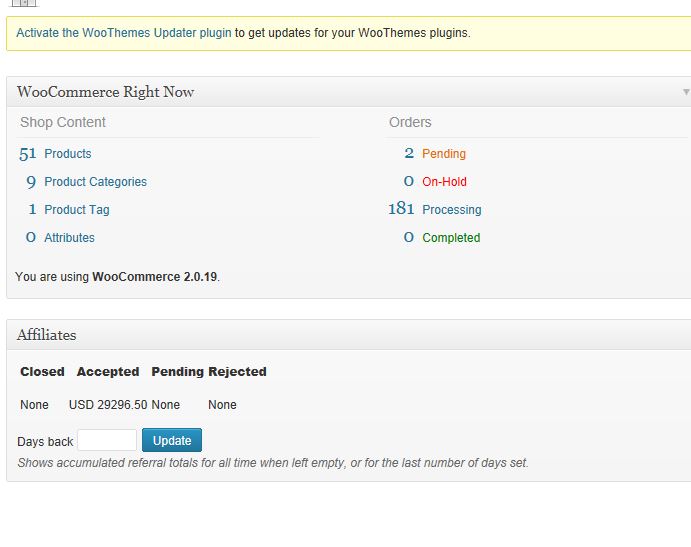Click the 2 pending orders count
691x547 pixels.
click(409, 153)
